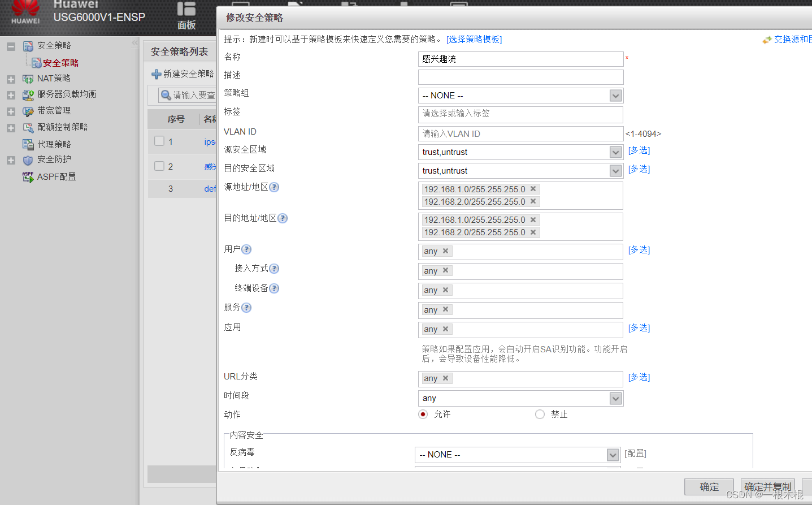Click the 新建安全策略 button
The height and width of the screenshot is (505, 812).
tap(183, 74)
